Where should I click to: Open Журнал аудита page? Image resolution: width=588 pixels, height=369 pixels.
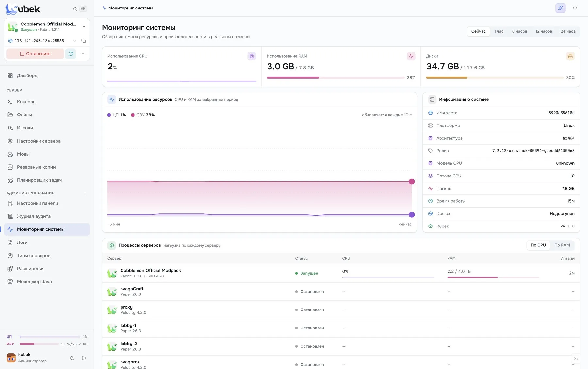(x=47, y=216)
